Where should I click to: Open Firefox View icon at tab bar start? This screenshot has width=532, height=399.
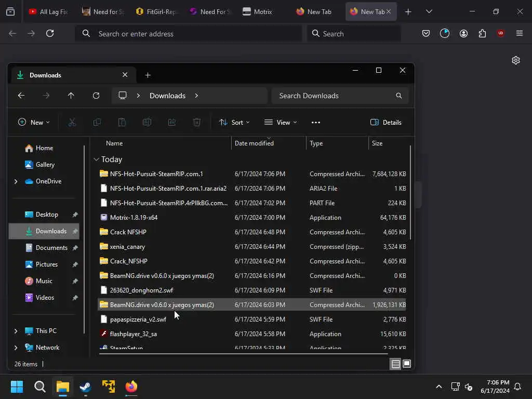click(x=10, y=11)
